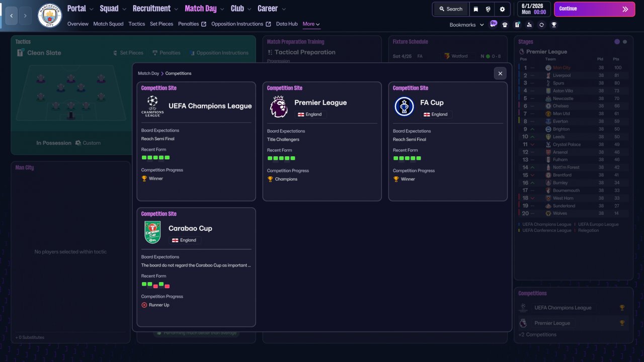Click trophy icon beside UEFA Champions League row
644x362 pixels.
(x=622, y=308)
